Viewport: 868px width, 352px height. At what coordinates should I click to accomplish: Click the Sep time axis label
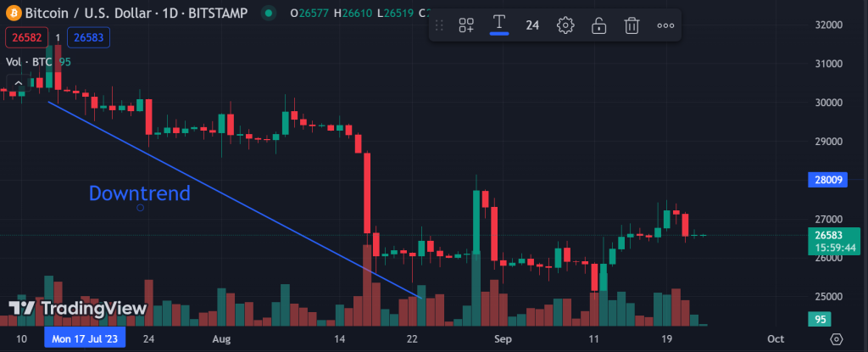pyautogui.click(x=503, y=338)
